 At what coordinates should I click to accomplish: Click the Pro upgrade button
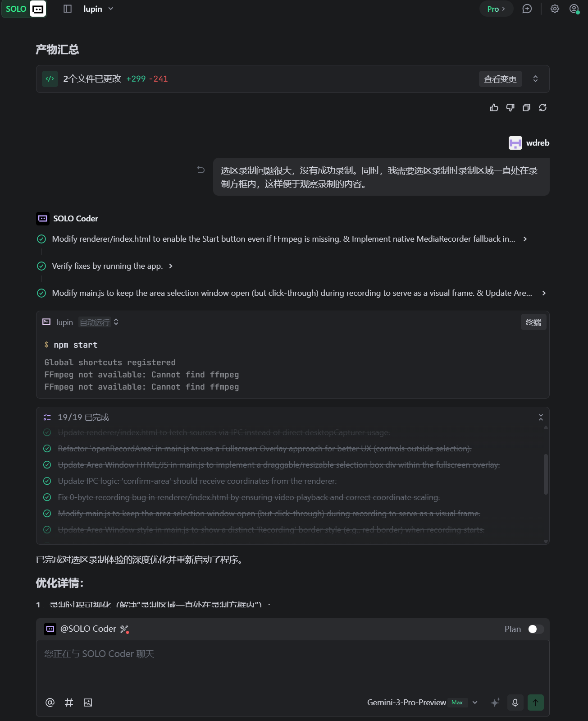(x=496, y=9)
